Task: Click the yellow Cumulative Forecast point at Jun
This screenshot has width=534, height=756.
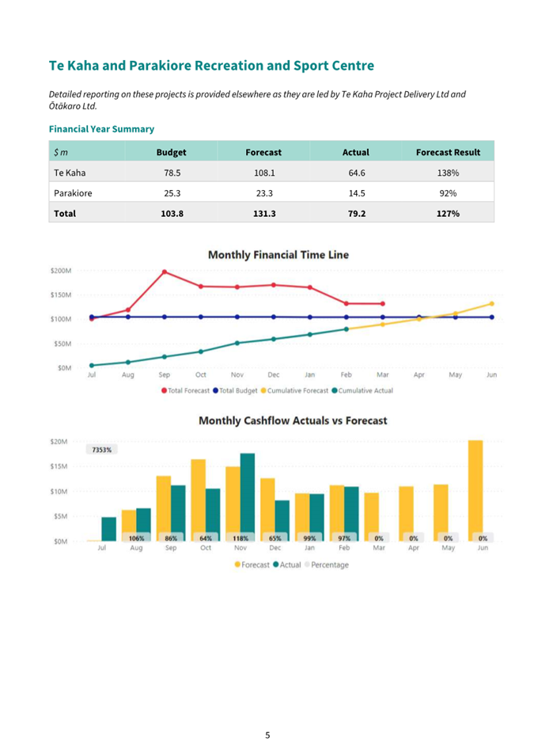Action: [491, 304]
